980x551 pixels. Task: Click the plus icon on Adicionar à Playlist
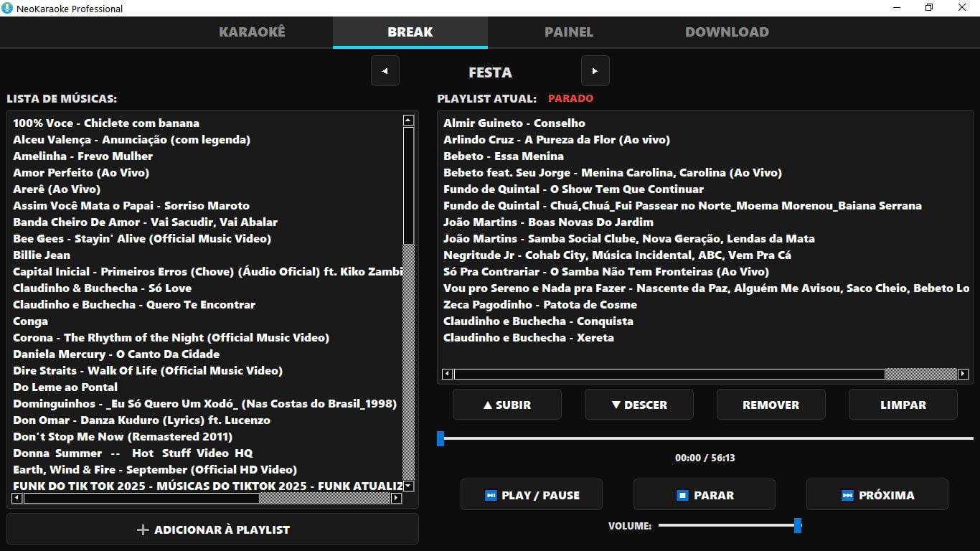coord(143,529)
